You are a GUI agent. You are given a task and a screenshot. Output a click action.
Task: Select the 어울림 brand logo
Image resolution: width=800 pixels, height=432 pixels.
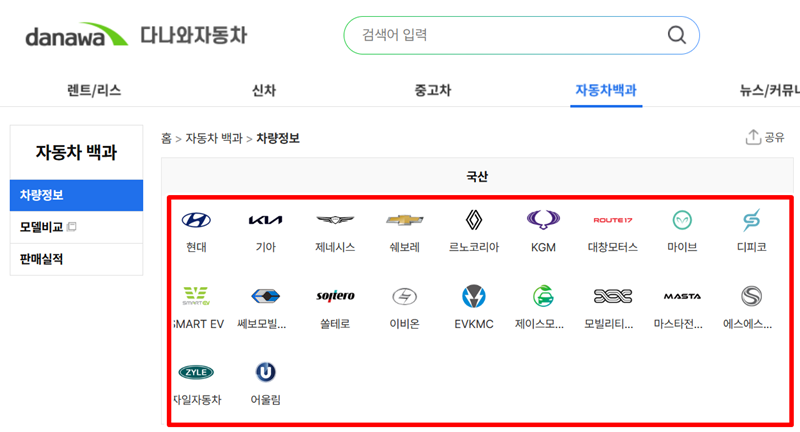(x=265, y=372)
